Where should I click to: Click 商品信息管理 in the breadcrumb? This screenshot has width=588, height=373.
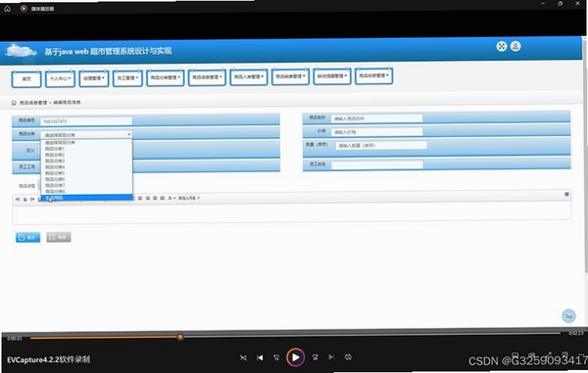33,103
